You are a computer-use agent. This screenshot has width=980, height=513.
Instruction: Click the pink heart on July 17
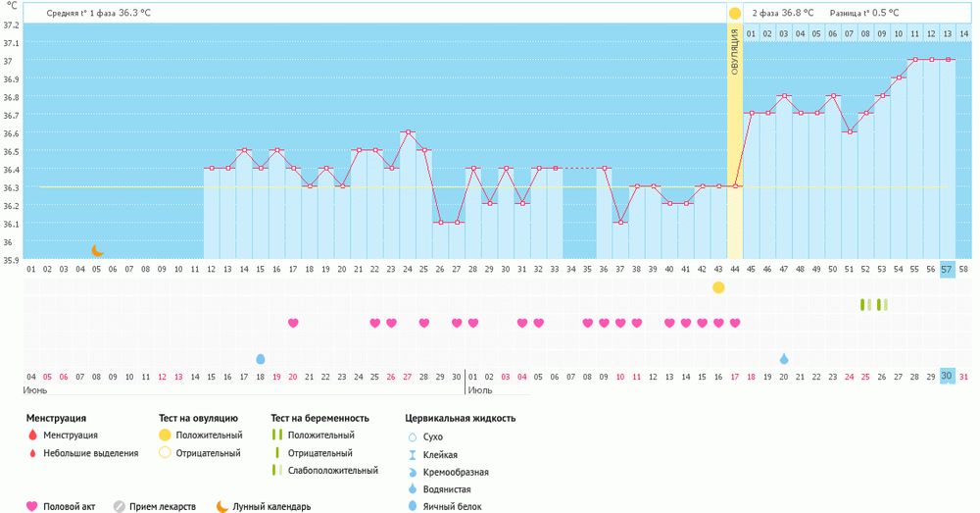point(735,323)
